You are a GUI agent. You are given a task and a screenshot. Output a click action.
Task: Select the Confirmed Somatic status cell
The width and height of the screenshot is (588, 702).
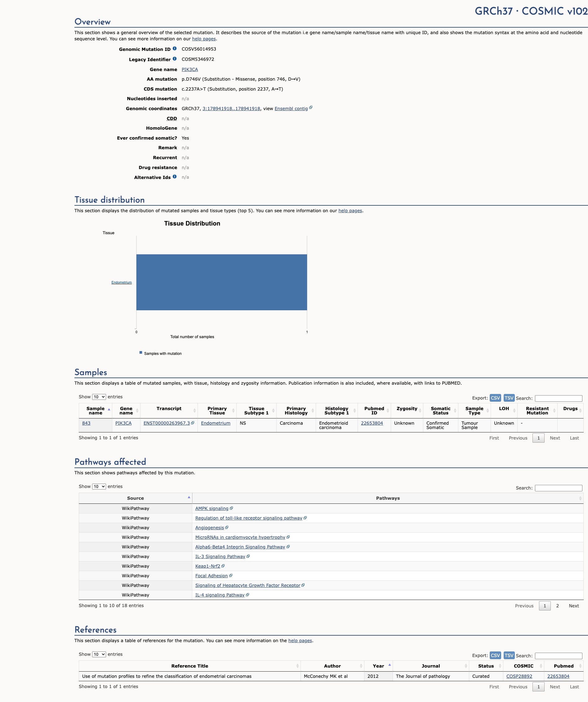coord(440,425)
